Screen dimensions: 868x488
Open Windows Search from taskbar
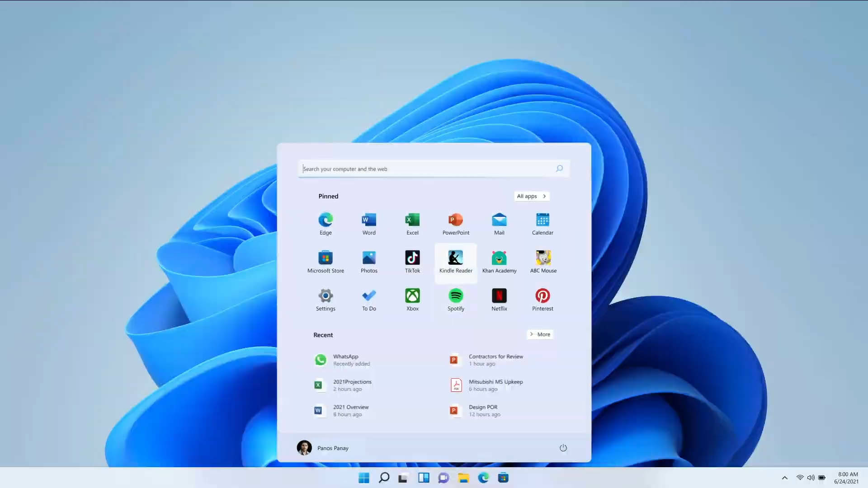coord(384,477)
